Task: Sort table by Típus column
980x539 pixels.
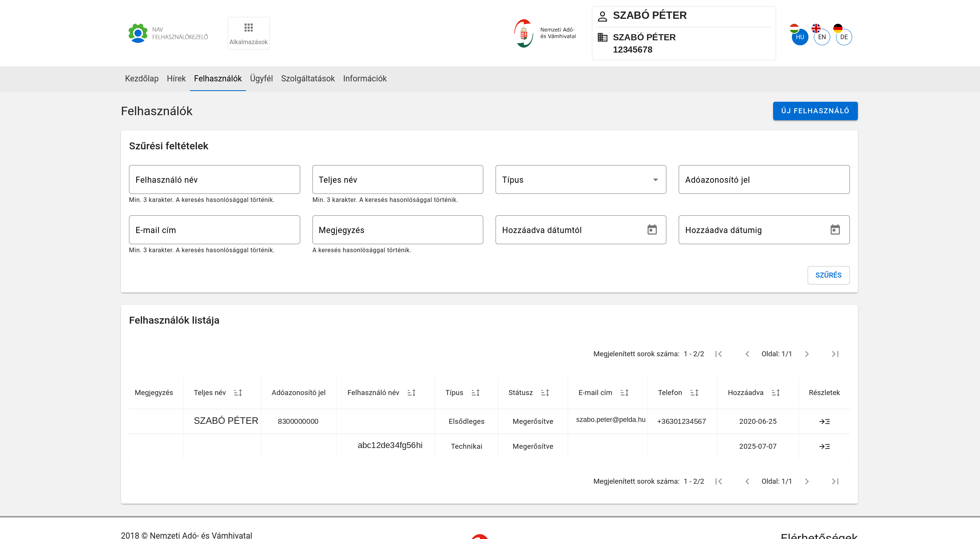Action: click(476, 393)
